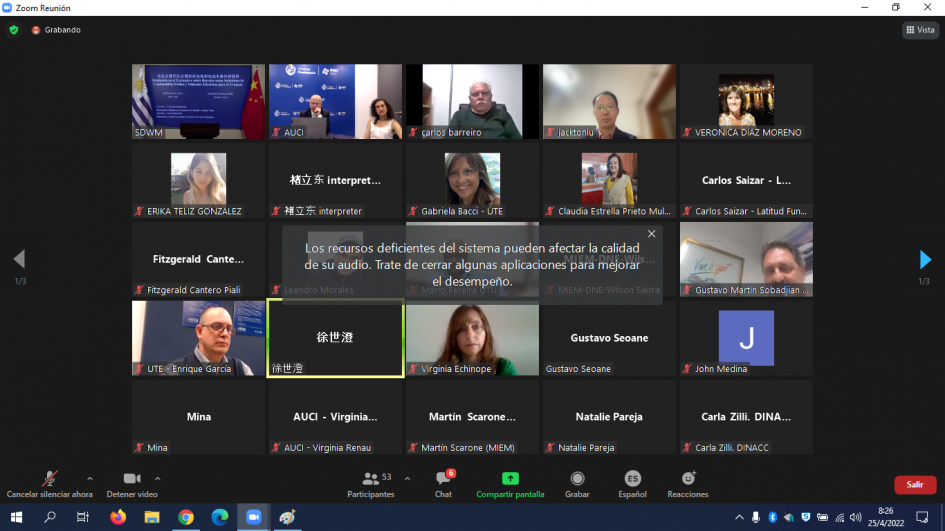Expand the audio options arrow
Screen dimensions: 945x531
(90, 479)
